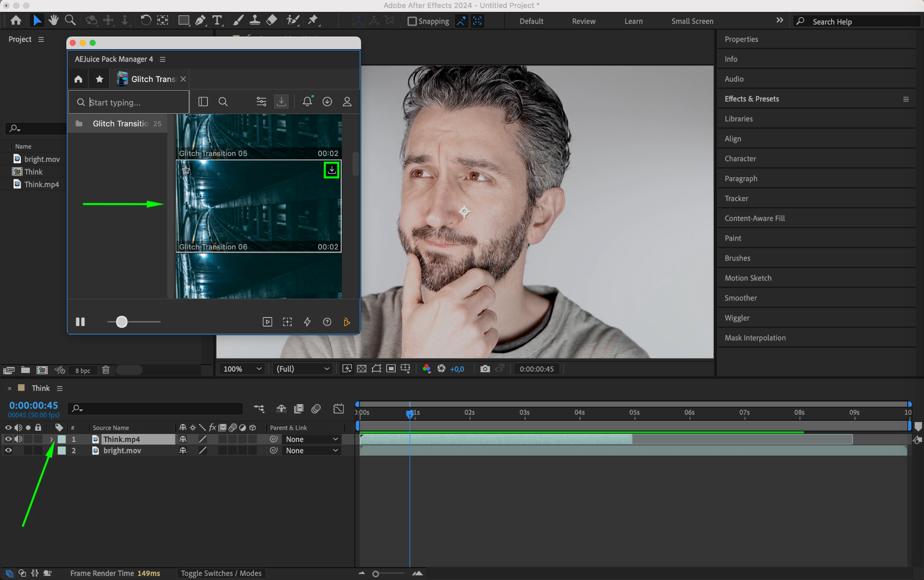924x580 pixels.
Task: Select the Hand tool
Action: point(54,20)
